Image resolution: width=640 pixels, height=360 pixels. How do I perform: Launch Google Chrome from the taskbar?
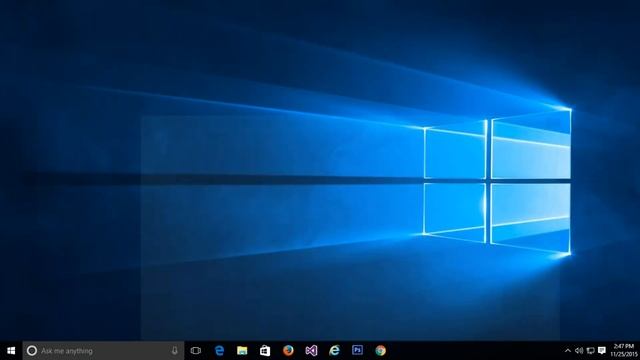[x=380, y=351]
